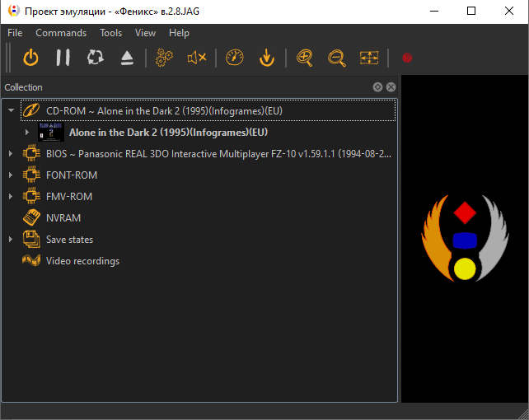Screen dimensions: 529x420
Task: Expand the FMV-ROM tree node
Action: coord(11,197)
